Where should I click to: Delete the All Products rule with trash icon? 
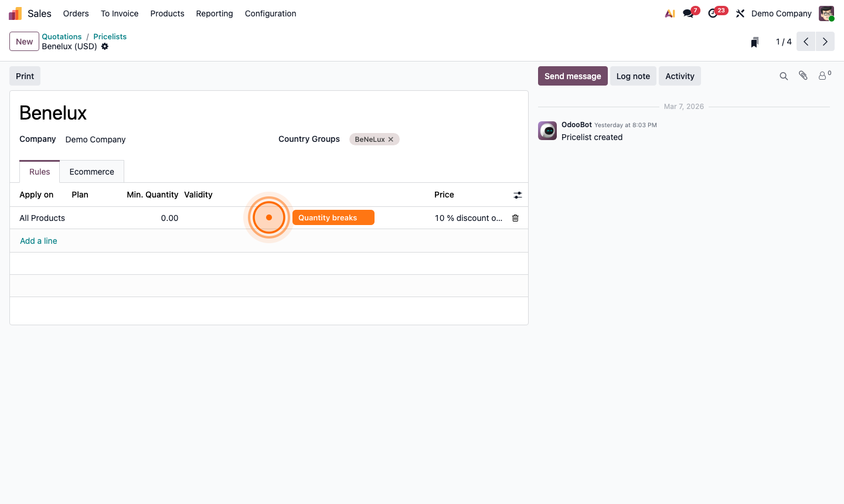coord(515,217)
